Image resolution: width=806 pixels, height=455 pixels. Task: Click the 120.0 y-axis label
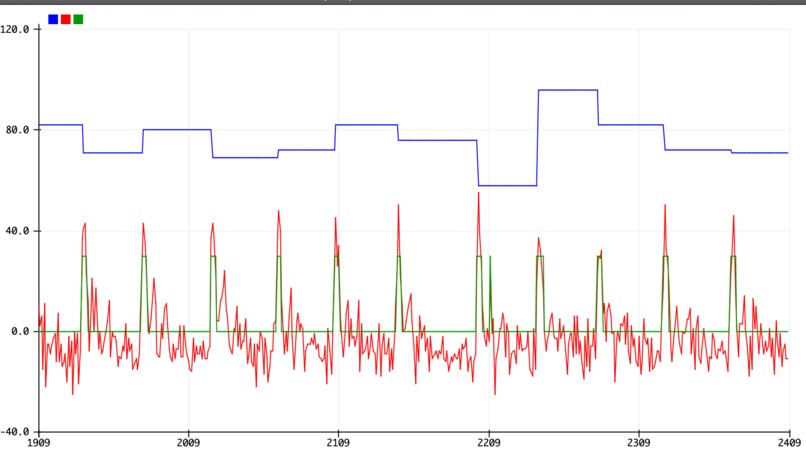coord(14,29)
